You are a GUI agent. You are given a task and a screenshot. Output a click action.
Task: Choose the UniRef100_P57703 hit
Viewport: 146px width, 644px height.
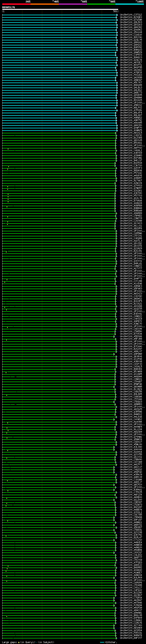pos(131,196)
